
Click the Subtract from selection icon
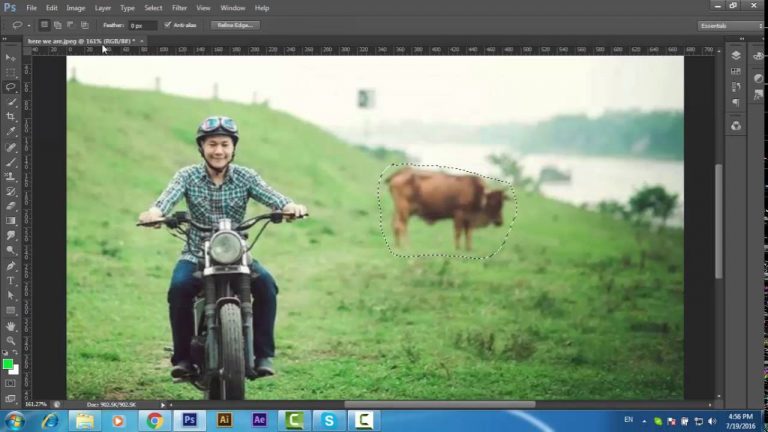[71, 25]
